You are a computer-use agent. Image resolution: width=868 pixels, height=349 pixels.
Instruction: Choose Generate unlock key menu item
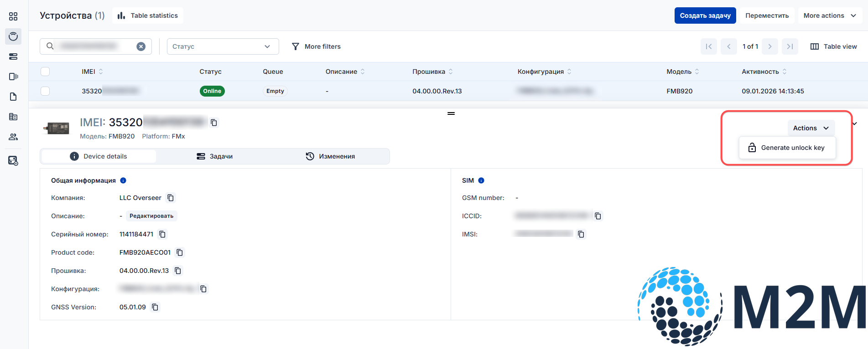[787, 148]
